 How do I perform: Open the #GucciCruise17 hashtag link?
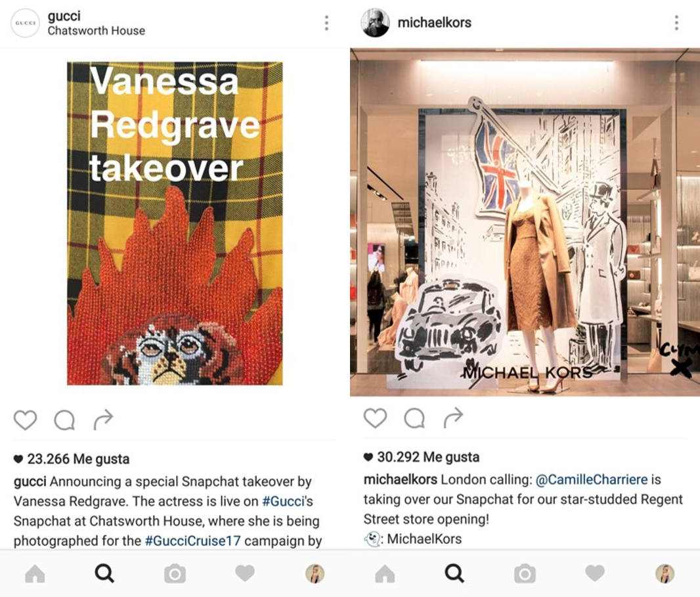point(193,541)
